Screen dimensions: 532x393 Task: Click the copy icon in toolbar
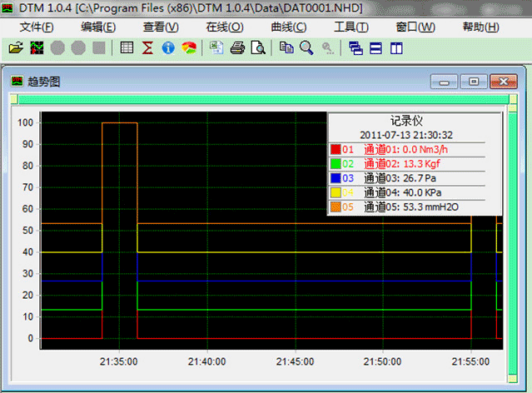pyautogui.click(x=286, y=48)
